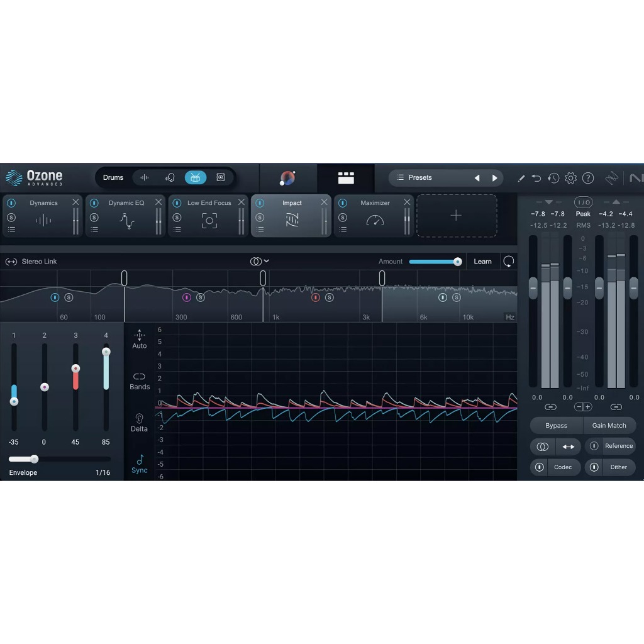Toggle the Codec power button
The image size is (644, 644).
click(539, 467)
